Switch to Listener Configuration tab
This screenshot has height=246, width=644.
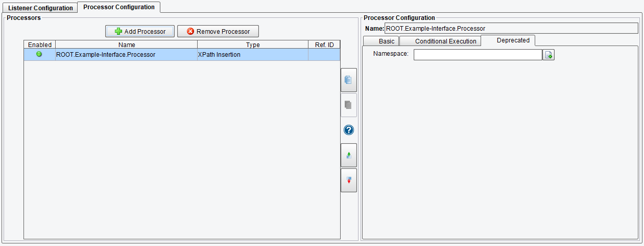click(x=40, y=8)
